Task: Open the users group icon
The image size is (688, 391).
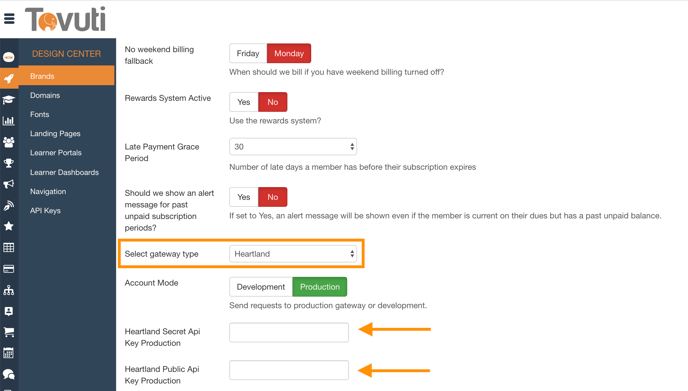Action: click(x=9, y=142)
